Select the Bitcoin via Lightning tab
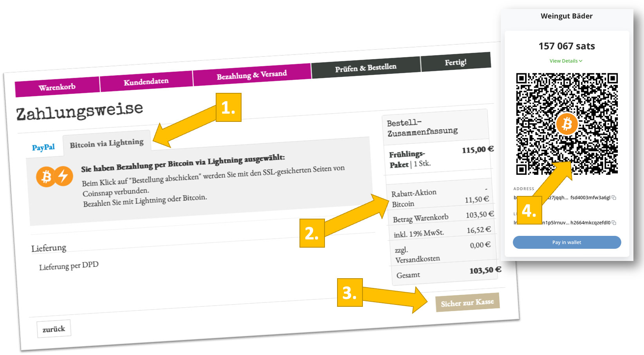Viewport: 644px width, 355px height. point(106,142)
